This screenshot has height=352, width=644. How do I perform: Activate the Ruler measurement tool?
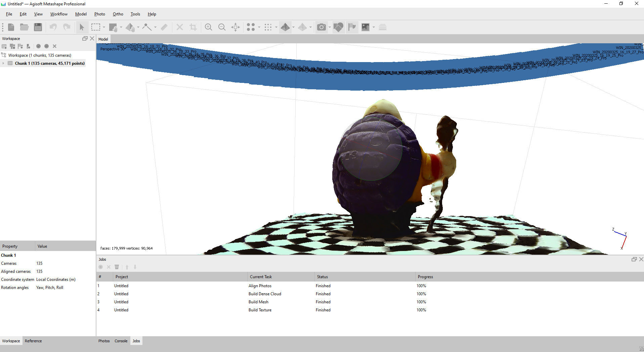(164, 27)
